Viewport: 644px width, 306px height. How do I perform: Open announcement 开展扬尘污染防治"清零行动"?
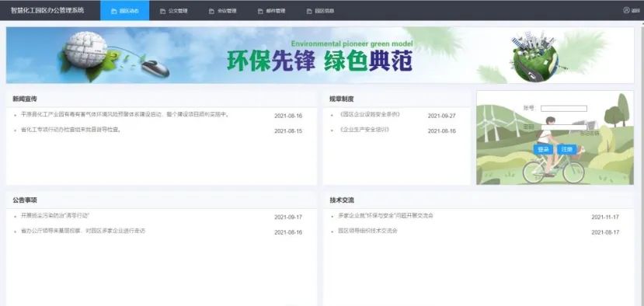point(55,216)
